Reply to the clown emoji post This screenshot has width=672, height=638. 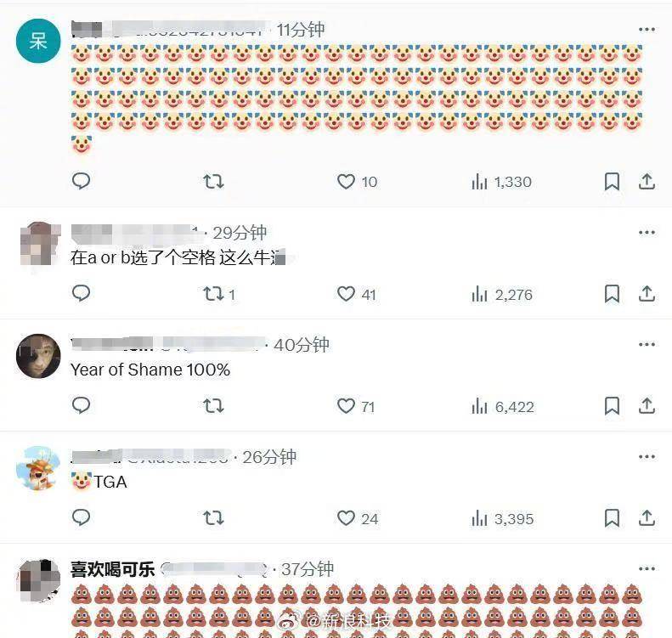pyautogui.click(x=81, y=181)
